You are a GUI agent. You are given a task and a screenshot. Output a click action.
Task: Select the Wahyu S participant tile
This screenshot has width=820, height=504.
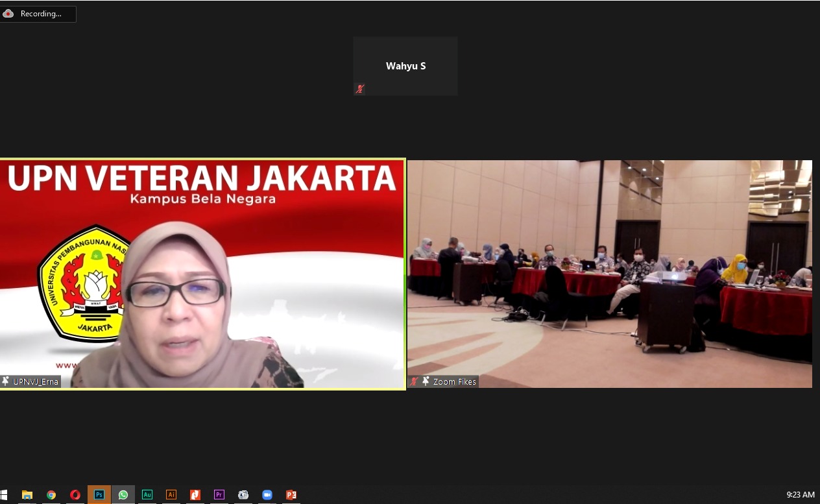click(405, 66)
